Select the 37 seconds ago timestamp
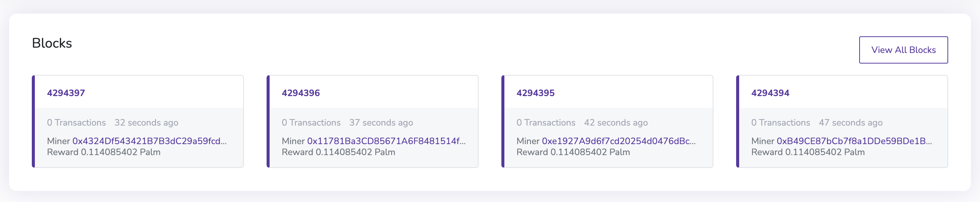 point(381,123)
